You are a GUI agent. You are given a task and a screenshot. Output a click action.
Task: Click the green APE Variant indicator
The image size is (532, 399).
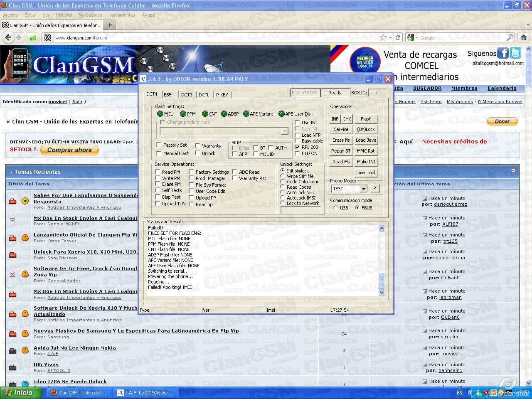tap(246, 114)
